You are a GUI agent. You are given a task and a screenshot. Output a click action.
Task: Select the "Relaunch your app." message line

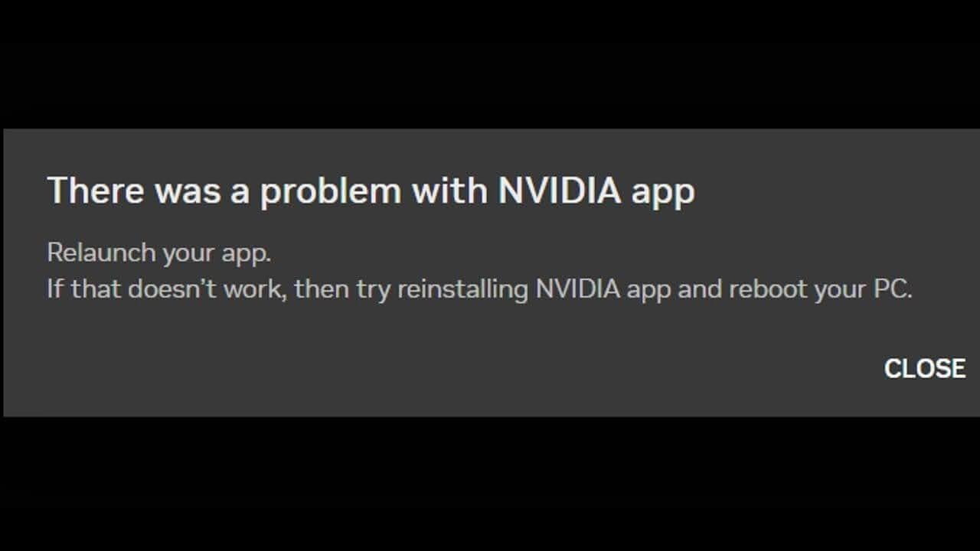coord(159,253)
